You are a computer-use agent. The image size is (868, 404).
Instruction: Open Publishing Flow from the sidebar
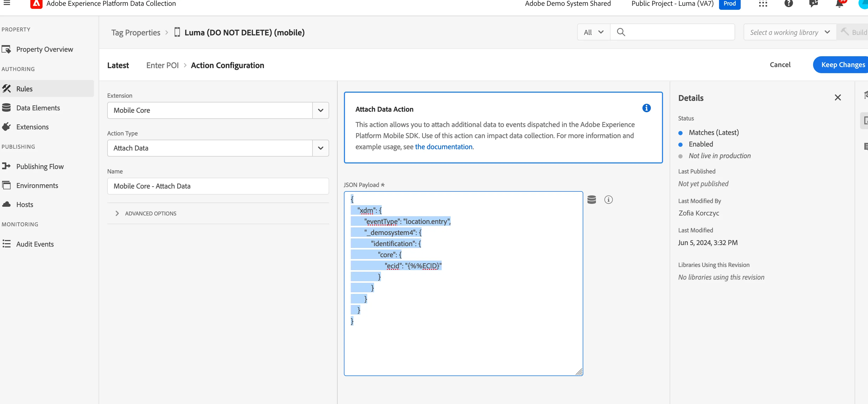pyautogui.click(x=40, y=166)
